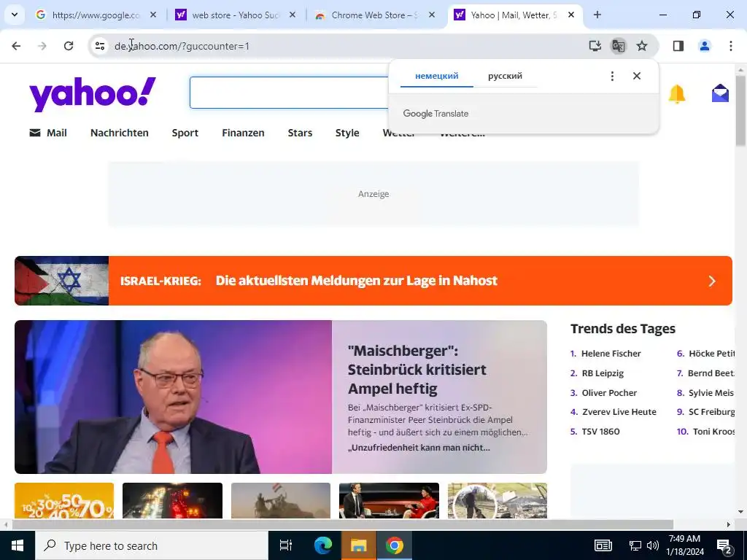Open Mail in Yahoo navigation
The image size is (747, 560).
(x=48, y=133)
